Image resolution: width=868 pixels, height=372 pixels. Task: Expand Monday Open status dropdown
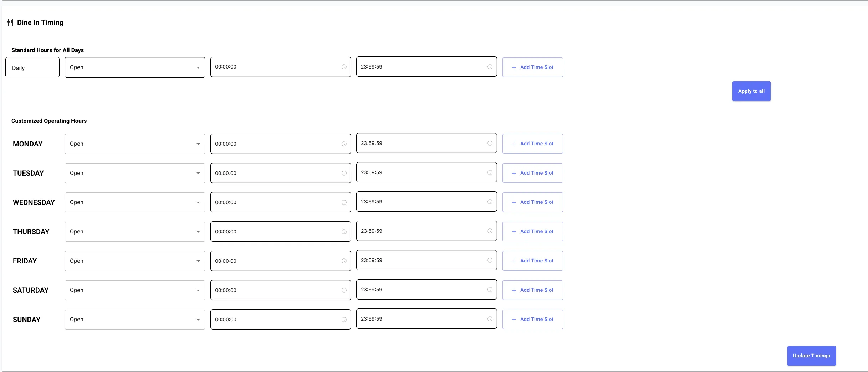point(135,144)
